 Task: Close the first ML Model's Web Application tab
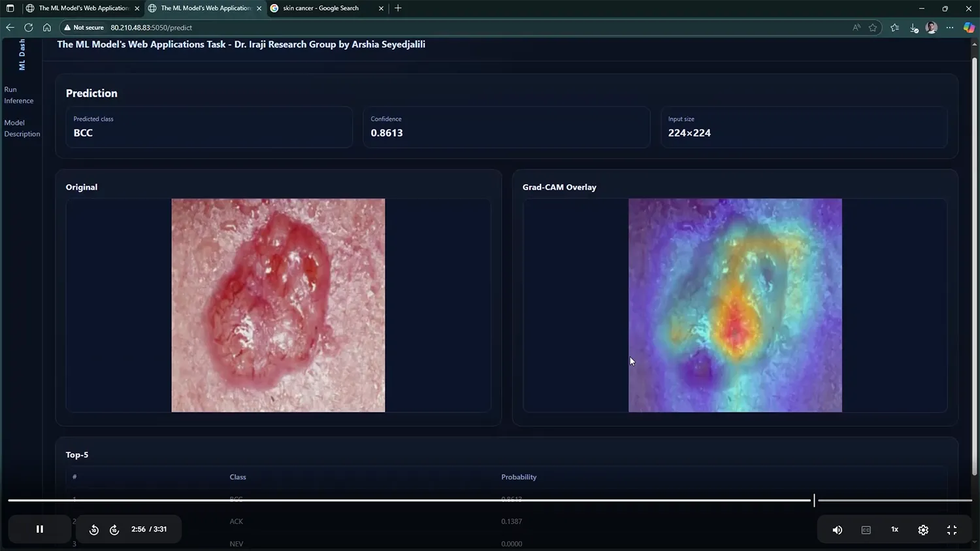coord(137,8)
